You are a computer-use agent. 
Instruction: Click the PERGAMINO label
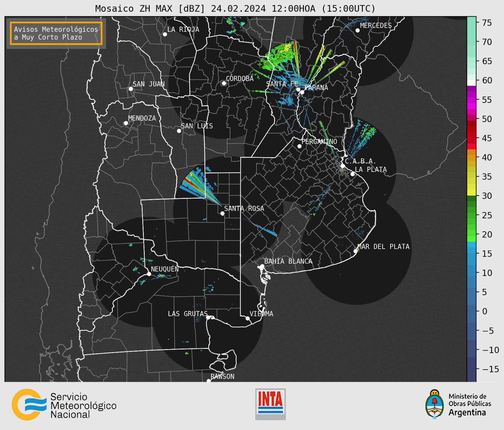pyautogui.click(x=319, y=141)
